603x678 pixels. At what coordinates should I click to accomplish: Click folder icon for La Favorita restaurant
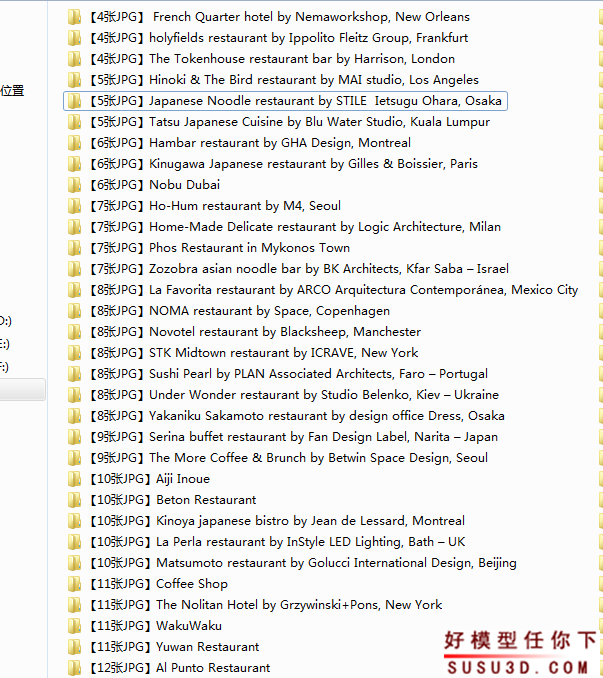[x=74, y=290]
